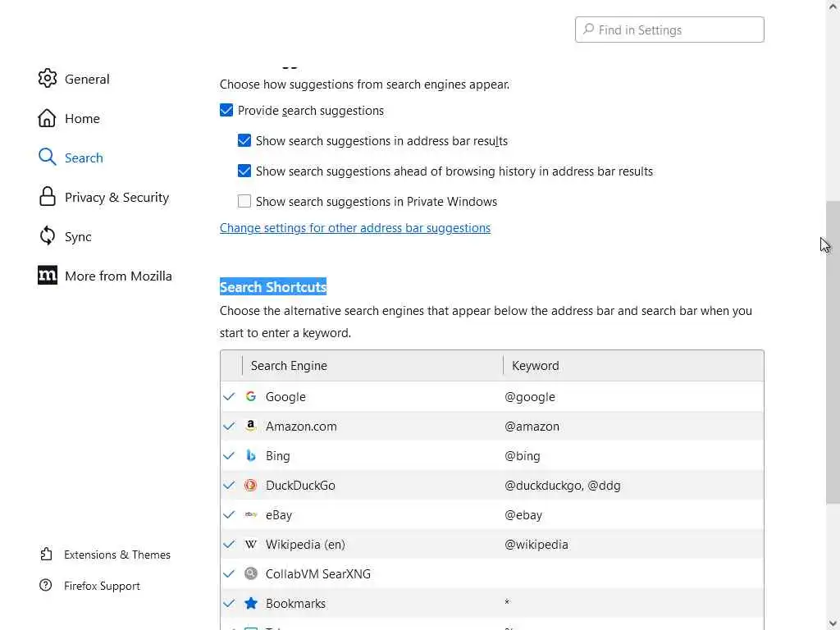The width and height of the screenshot is (840, 630).
Task: Open Change settings for other suggestions link
Action: (x=354, y=228)
